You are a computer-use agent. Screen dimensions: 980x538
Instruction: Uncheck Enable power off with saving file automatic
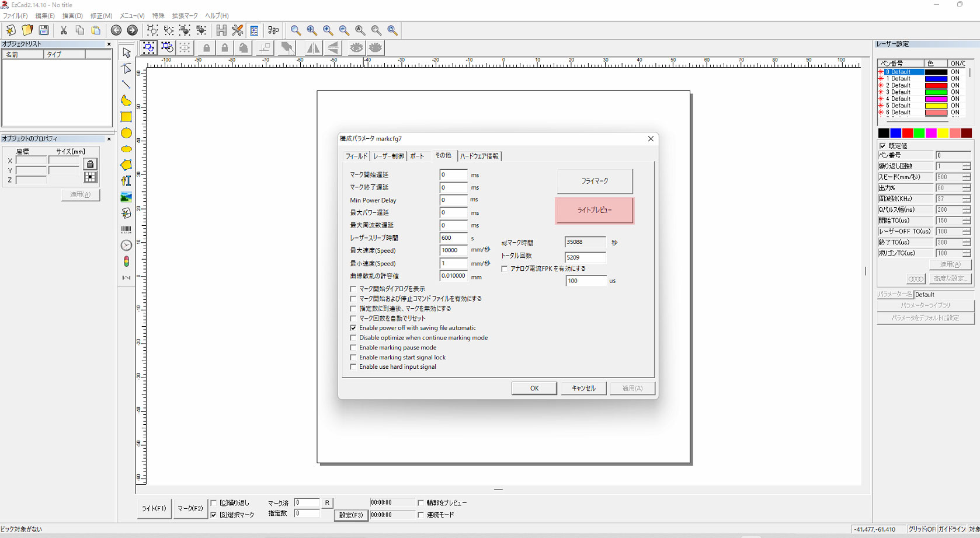point(353,328)
